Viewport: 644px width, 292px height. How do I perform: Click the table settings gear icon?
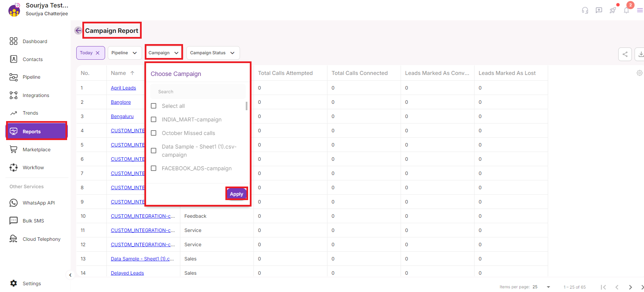click(639, 73)
